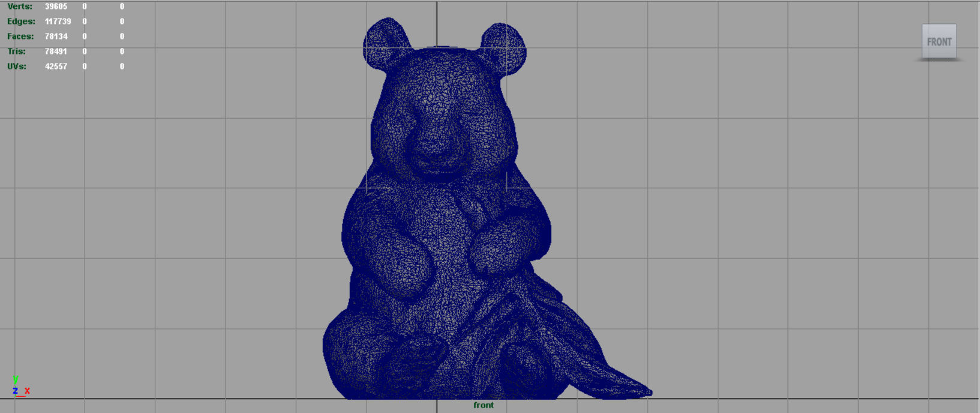Screen dimensions: 980x413
Task: Click the 'Tris:' heads-up display label
Action: pyautogui.click(x=16, y=52)
